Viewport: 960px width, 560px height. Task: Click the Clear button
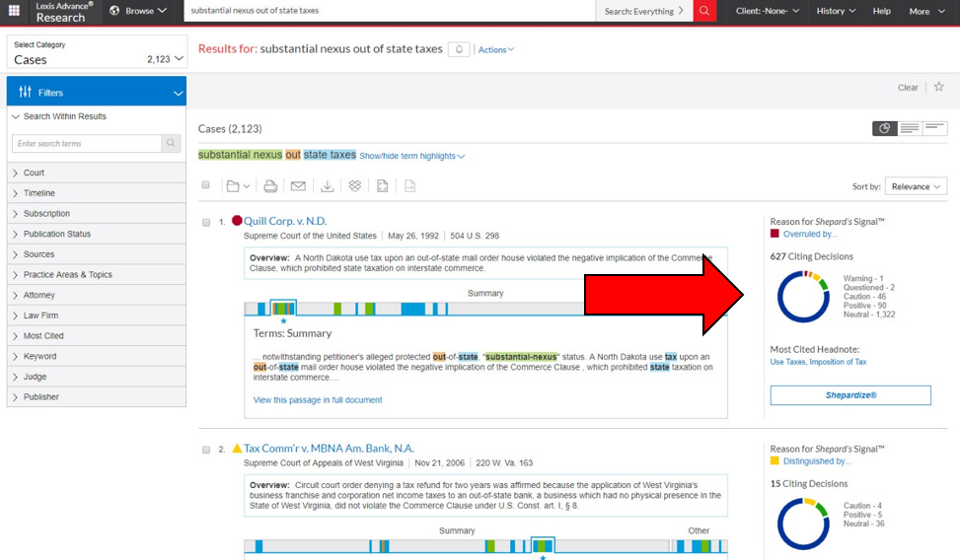click(908, 88)
